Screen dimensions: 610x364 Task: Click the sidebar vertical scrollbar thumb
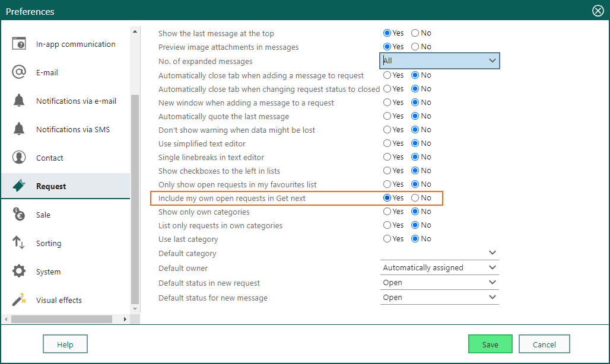tap(135, 199)
